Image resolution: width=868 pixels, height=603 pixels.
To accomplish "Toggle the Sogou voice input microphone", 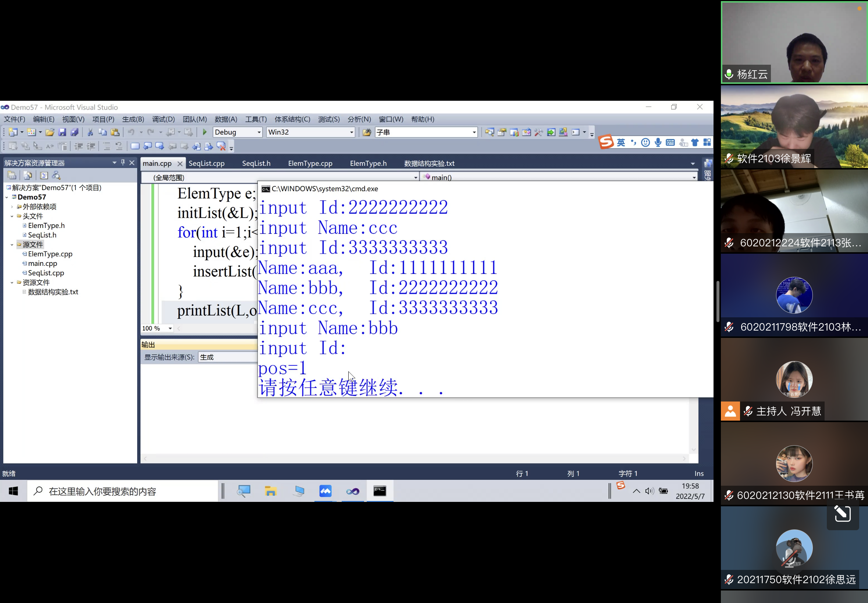I will (658, 142).
